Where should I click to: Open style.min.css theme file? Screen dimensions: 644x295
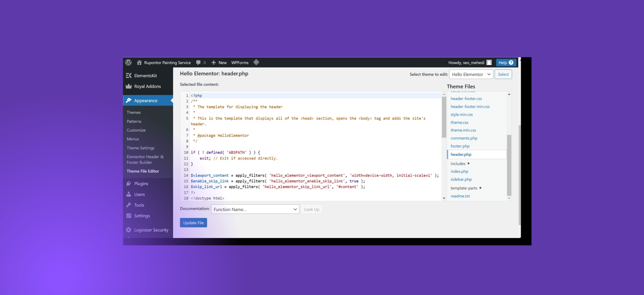(462, 115)
